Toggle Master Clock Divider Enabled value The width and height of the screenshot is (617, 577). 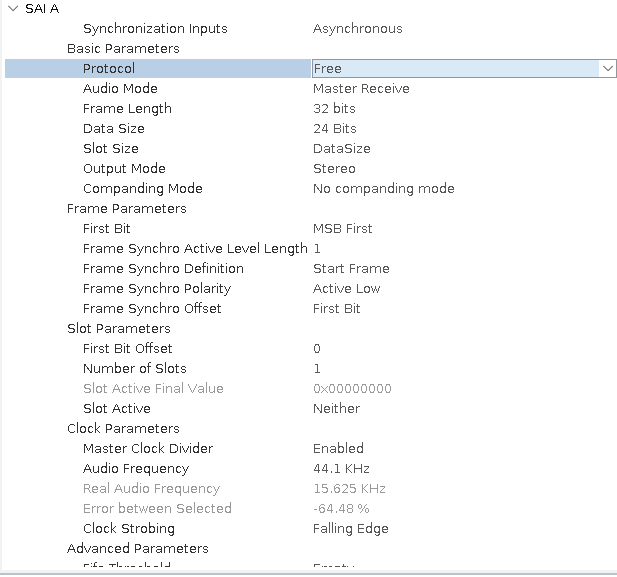338,449
